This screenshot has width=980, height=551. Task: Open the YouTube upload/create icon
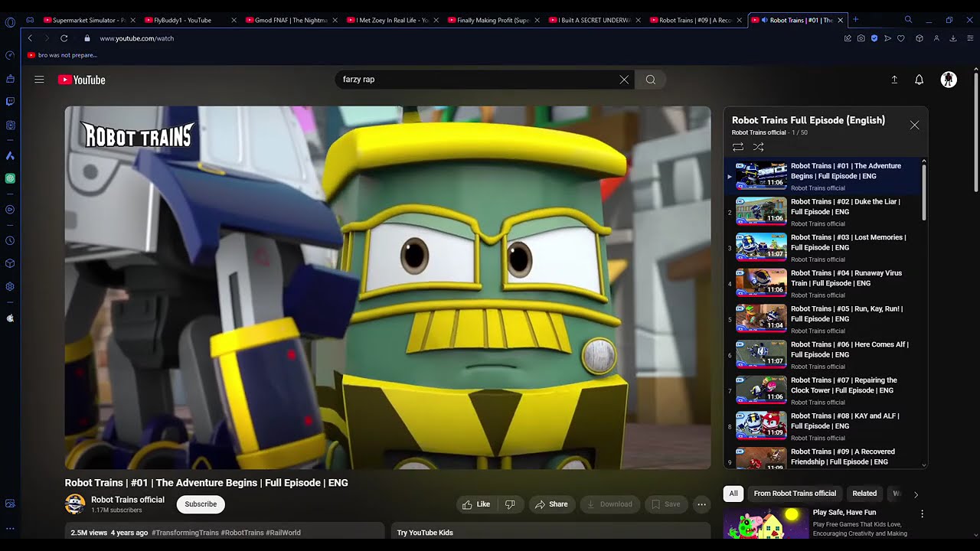point(893,80)
